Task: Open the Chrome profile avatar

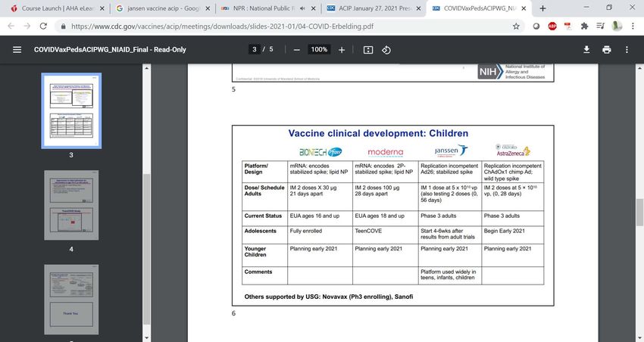Action: click(617, 26)
